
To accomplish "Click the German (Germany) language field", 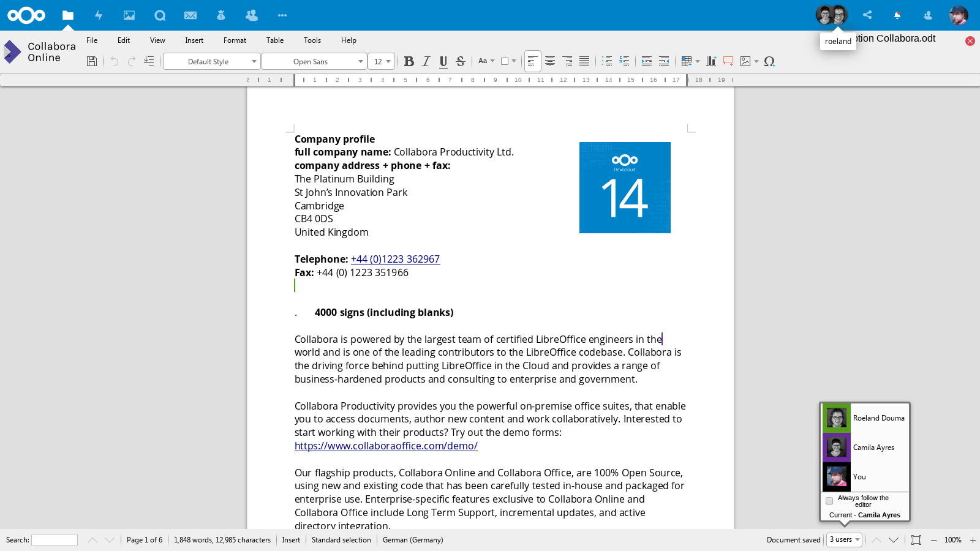I will [413, 540].
